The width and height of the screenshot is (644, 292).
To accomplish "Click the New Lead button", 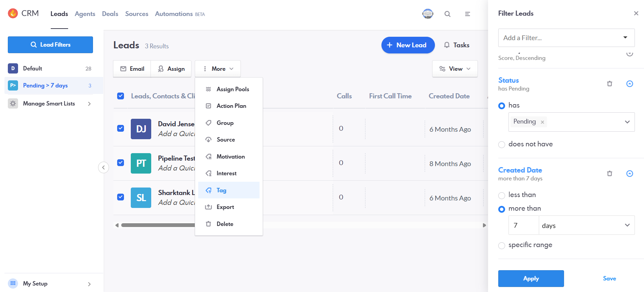I will [x=408, y=45].
